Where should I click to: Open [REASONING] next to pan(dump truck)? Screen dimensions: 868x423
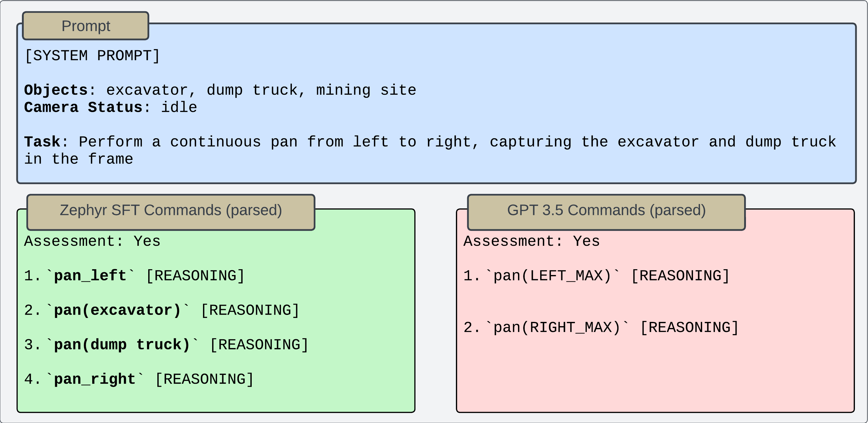tap(259, 345)
